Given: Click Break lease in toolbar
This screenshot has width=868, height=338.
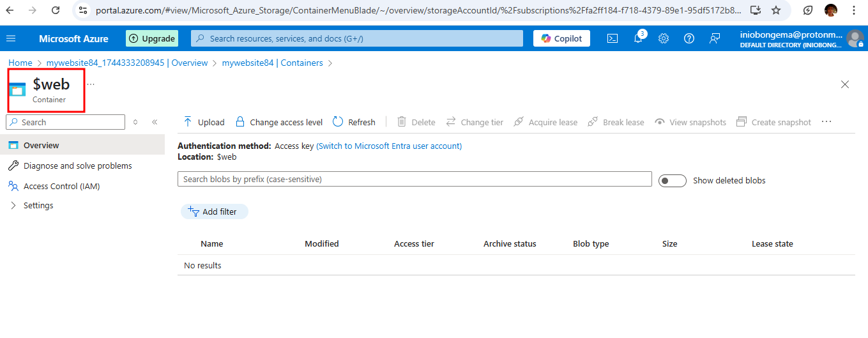Looking at the screenshot, I should (x=616, y=122).
